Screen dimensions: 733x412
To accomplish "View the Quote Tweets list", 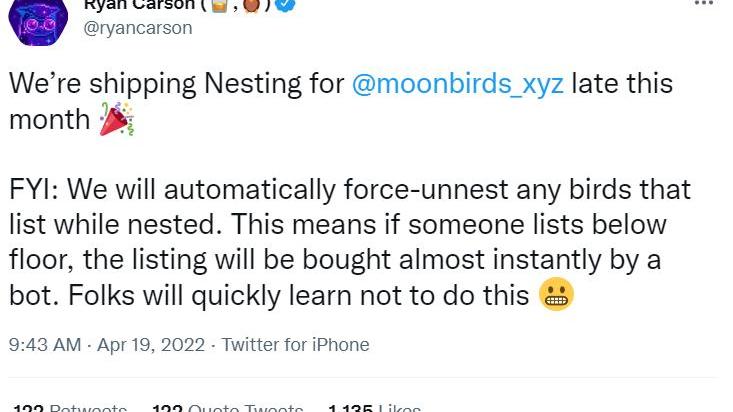I will point(226,408).
